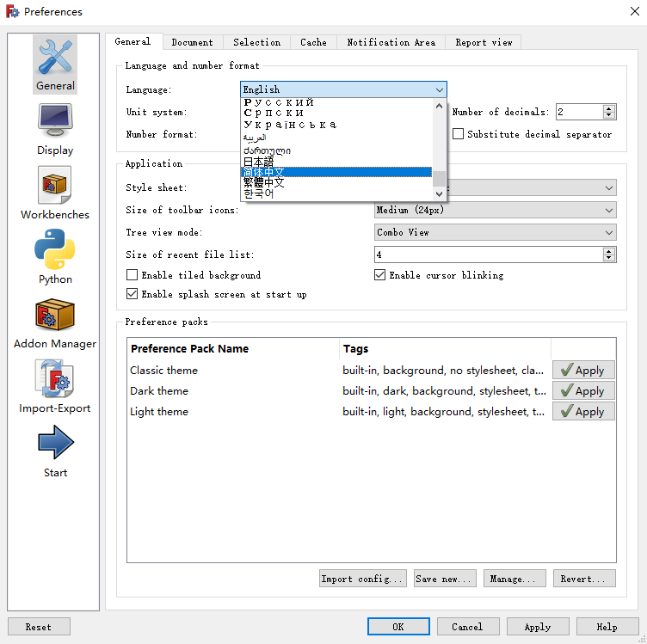Viewport: 647px width, 644px height.
Task: Decrease the number of decimals
Action: (x=608, y=115)
